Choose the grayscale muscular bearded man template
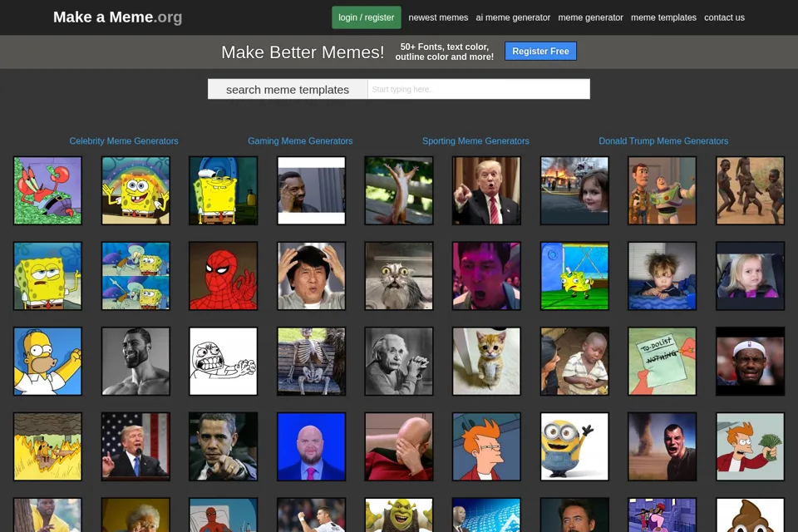The width and height of the screenshot is (798, 532). [x=135, y=362]
